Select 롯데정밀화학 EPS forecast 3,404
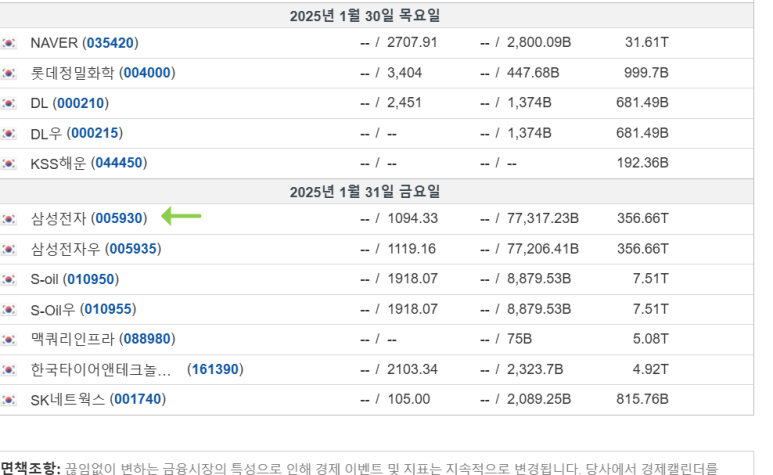The image size is (773, 475). click(404, 73)
